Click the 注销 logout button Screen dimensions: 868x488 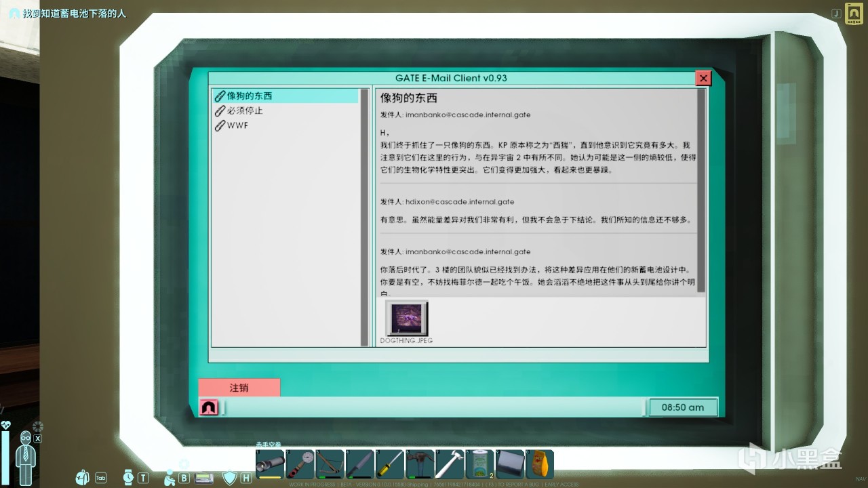[239, 388]
